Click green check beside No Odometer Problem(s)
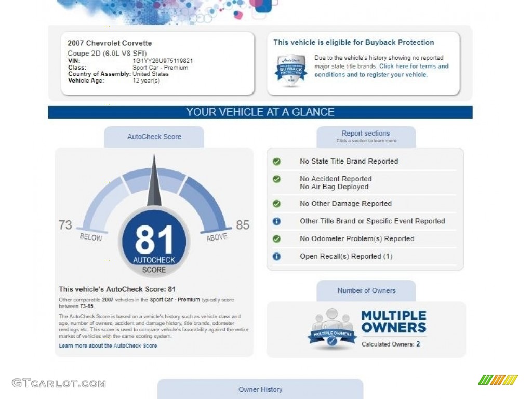This screenshot has width=532, height=399. click(x=276, y=239)
